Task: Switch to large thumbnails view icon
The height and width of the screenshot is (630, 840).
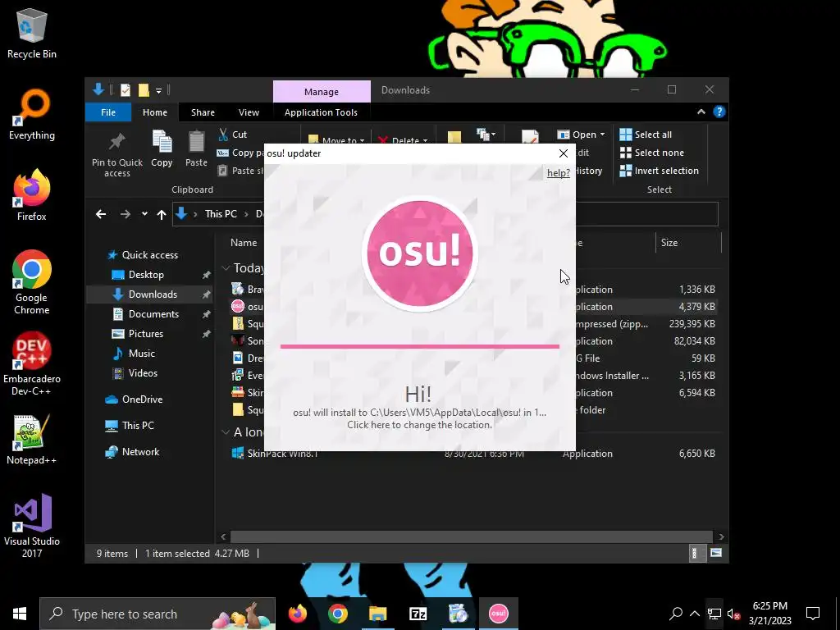Action: click(715, 553)
